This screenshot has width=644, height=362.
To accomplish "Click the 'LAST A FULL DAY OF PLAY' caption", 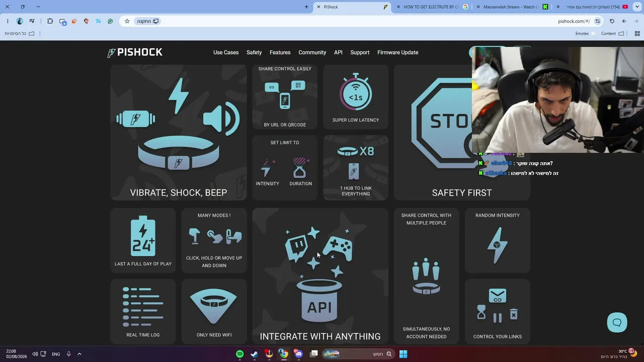I will coord(143,264).
